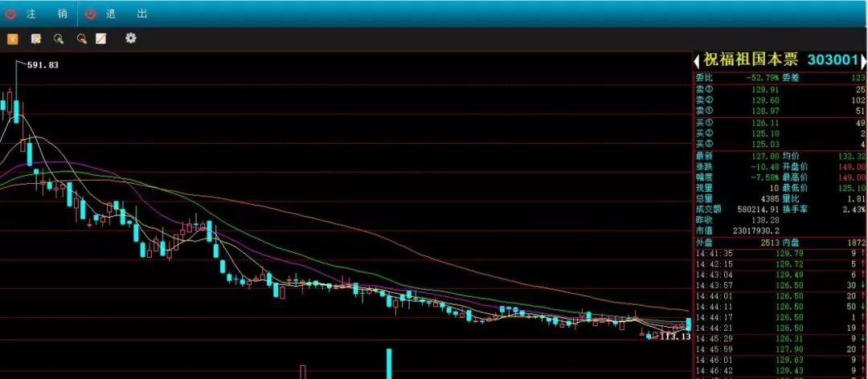
Task: Click the 昨收 previous close 138.28
Action: pyautogui.click(x=768, y=220)
